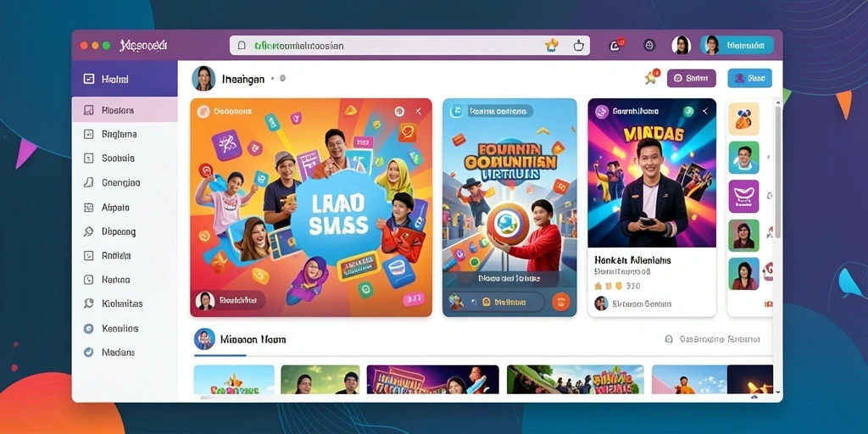Open the bottom thumbnail of a group on grass
868x434 pixels.
576,380
